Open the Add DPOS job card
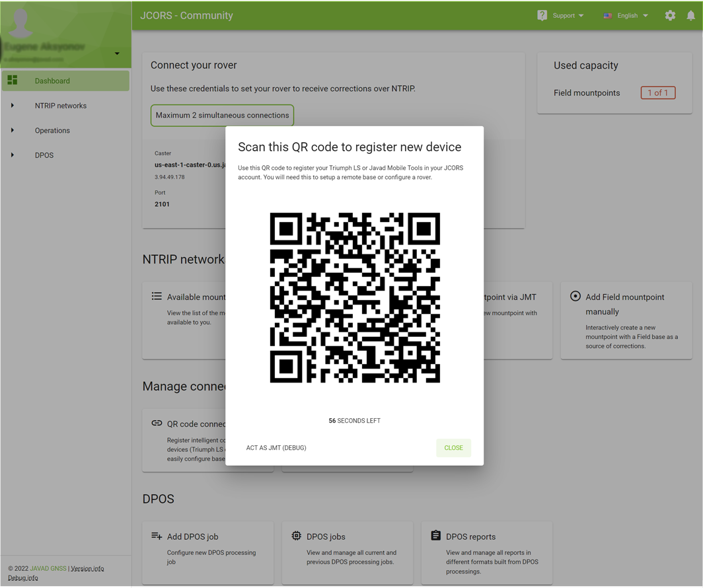This screenshot has height=588, width=703. coord(208,552)
